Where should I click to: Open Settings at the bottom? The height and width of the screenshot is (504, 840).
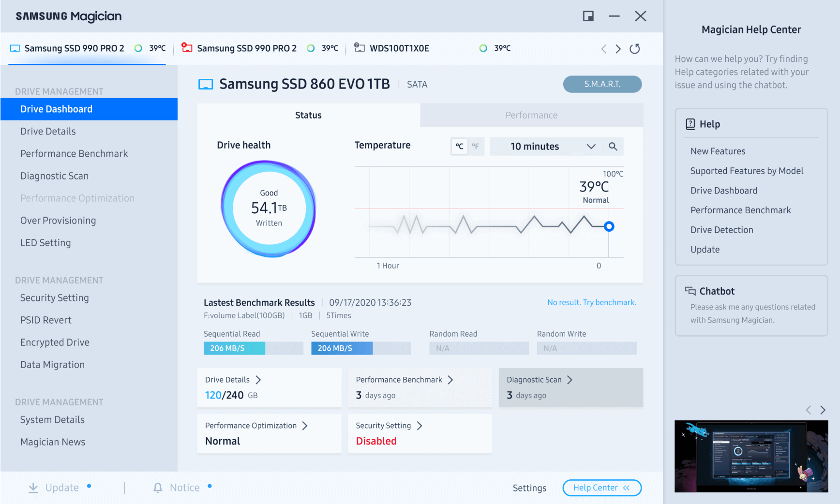[x=529, y=488]
